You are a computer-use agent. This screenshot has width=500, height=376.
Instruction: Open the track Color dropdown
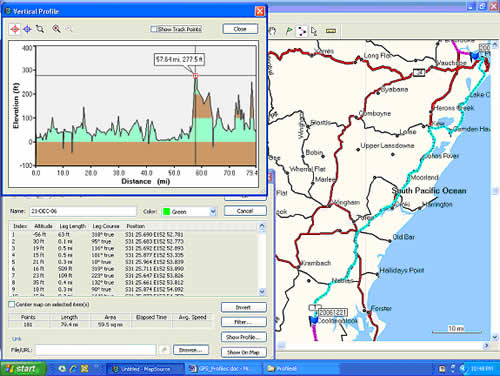coord(213,212)
